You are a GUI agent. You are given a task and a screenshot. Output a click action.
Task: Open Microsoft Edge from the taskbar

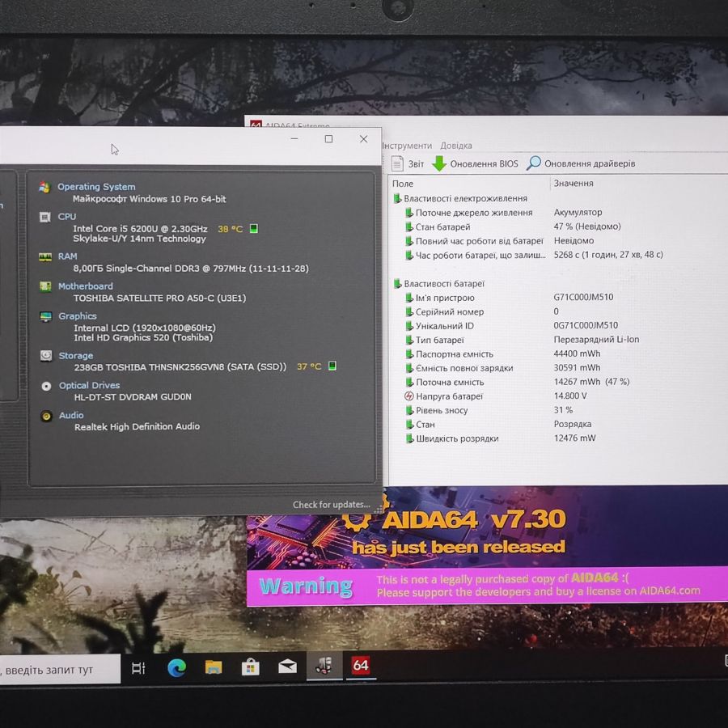tap(177, 667)
